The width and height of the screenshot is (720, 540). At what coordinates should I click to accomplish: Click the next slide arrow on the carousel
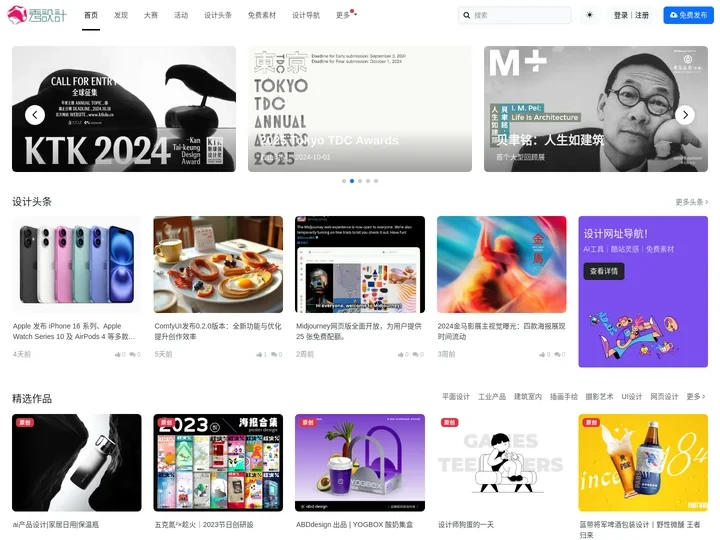(x=685, y=115)
